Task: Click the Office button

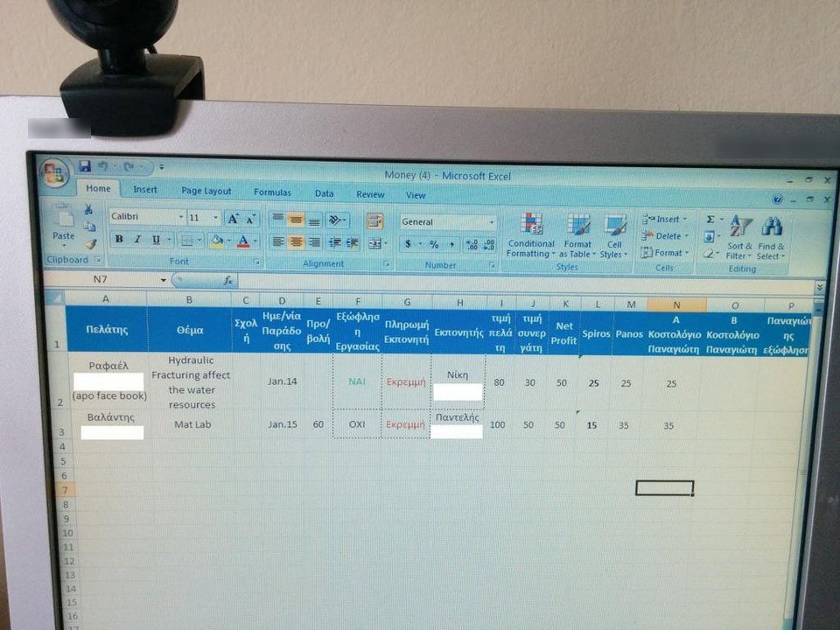Action: (53, 171)
